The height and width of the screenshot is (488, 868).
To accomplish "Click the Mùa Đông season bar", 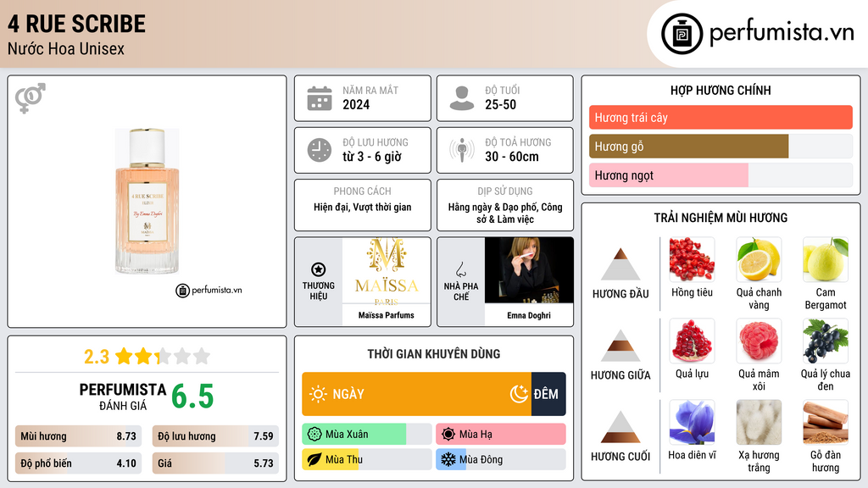I will coord(501,460).
